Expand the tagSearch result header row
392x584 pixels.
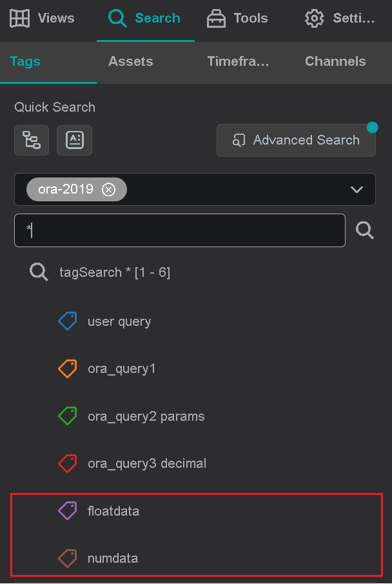coord(115,272)
